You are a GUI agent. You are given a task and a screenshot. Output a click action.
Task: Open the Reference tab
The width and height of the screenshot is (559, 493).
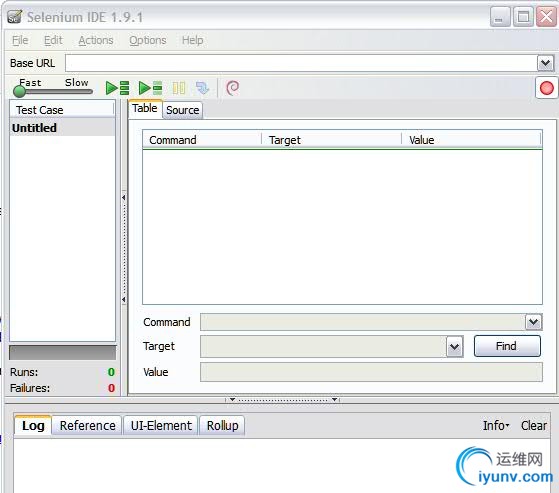[87, 425]
